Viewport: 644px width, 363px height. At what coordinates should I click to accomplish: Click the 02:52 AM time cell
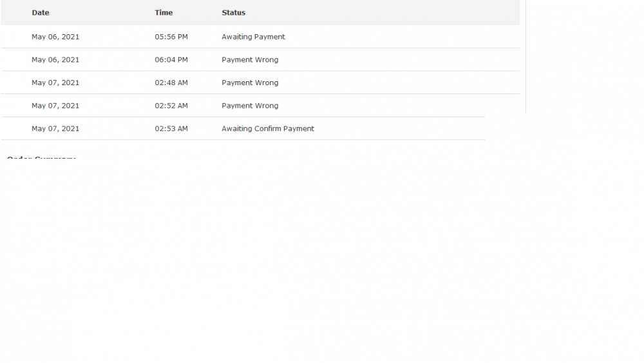click(171, 106)
